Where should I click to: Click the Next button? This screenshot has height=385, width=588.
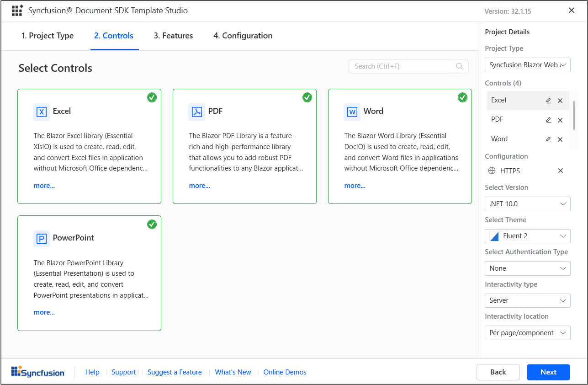coord(548,372)
